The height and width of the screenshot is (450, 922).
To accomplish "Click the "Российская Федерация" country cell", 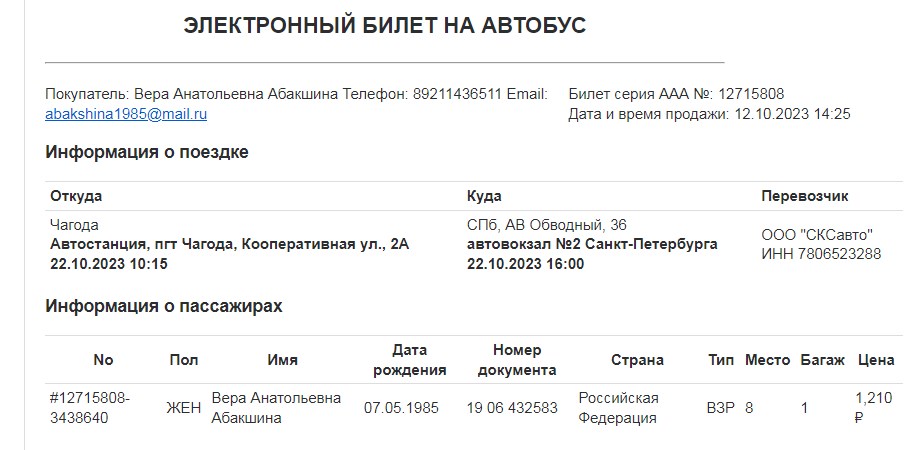I will point(618,408).
